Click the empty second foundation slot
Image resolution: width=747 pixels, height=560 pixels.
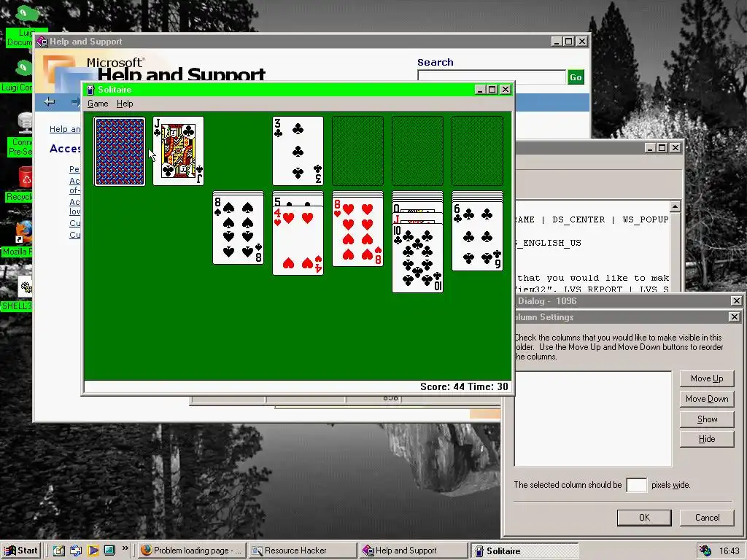pos(357,151)
